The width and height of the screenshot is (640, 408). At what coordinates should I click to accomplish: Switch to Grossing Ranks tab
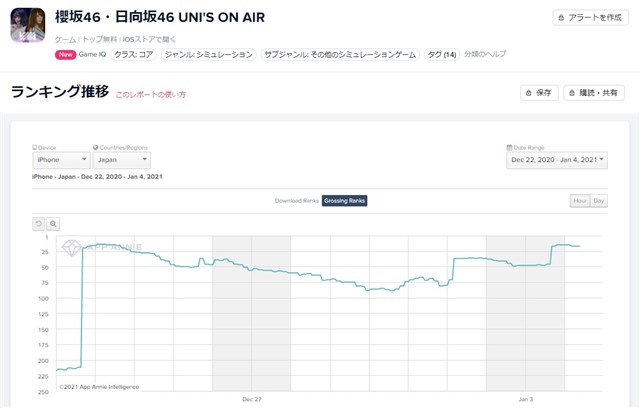[344, 201]
